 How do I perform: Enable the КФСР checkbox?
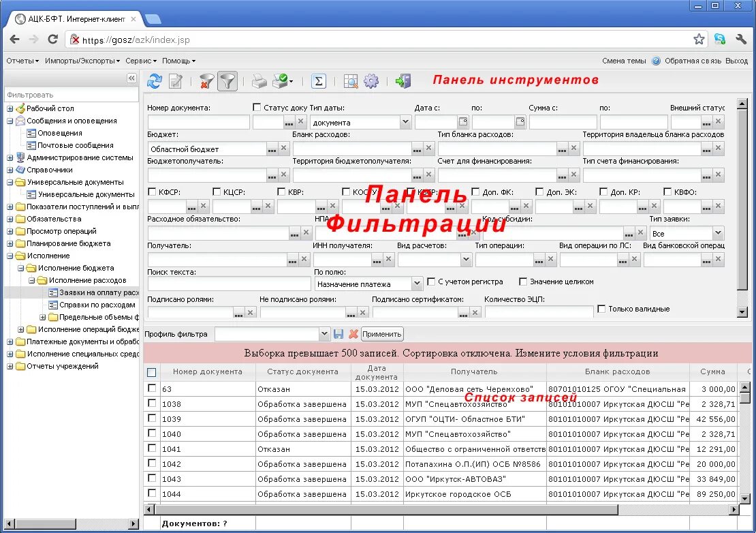tap(152, 192)
